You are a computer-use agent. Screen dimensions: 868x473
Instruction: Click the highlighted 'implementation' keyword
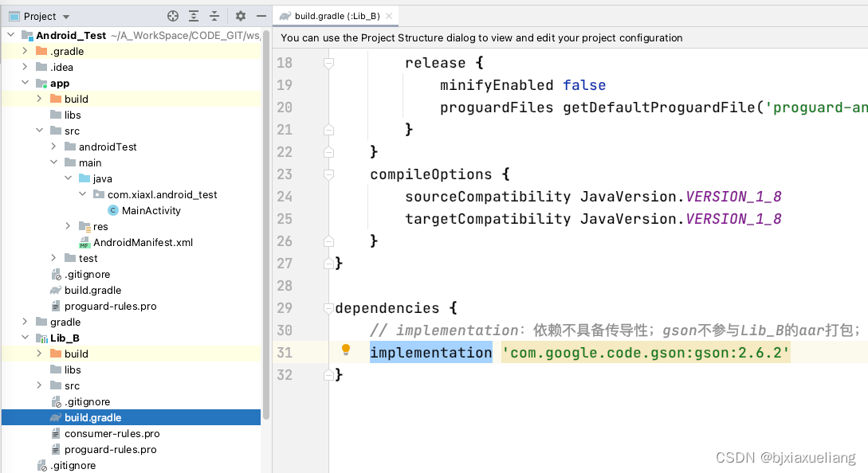(430, 353)
